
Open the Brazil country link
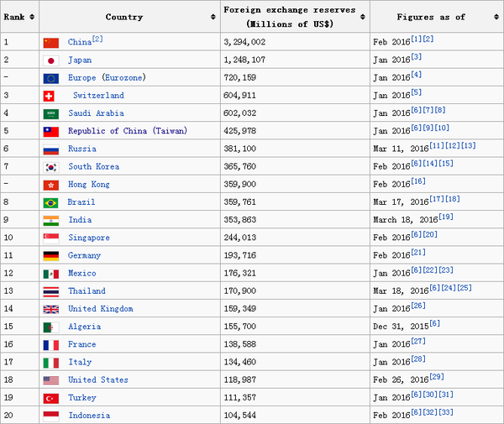[x=81, y=202]
